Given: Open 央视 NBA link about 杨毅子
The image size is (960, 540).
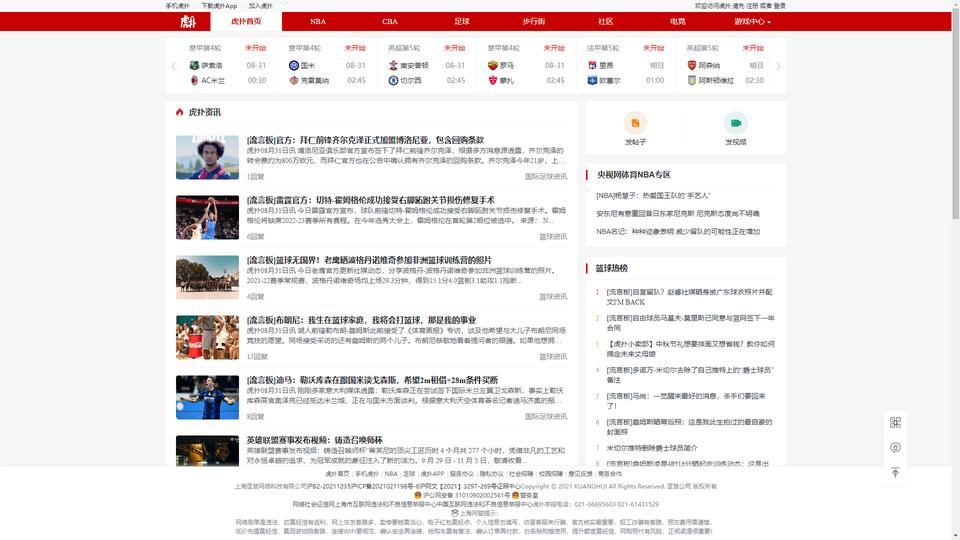Looking at the screenshot, I should (x=653, y=196).
